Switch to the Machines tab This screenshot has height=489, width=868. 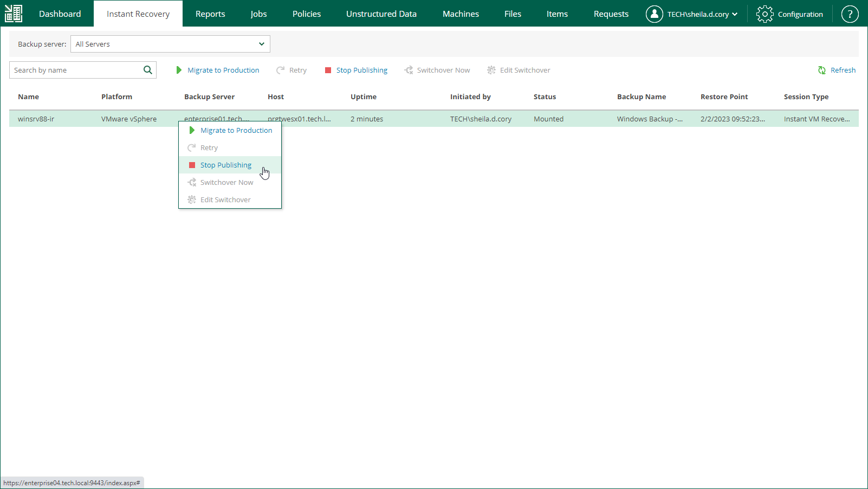(x=461, y=14)
